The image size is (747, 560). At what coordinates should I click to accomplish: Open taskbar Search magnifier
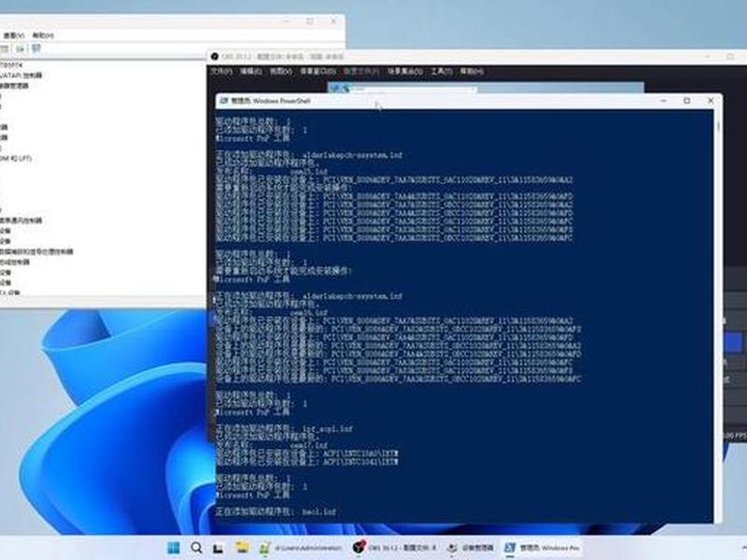[196, 548]
